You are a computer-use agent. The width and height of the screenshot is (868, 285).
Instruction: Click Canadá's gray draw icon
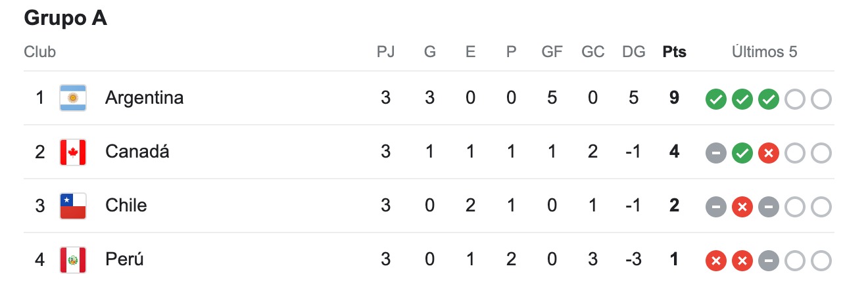(x=715, y=154)
